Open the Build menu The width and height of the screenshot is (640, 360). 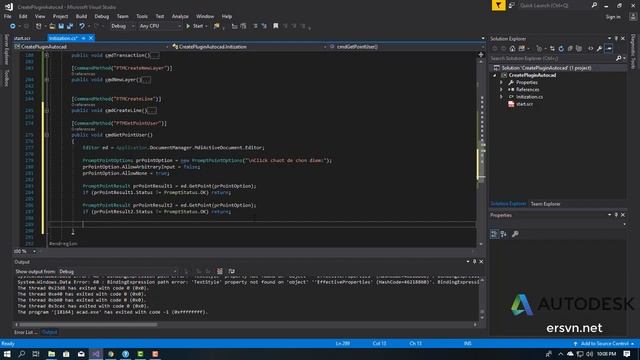coord(81,16)
